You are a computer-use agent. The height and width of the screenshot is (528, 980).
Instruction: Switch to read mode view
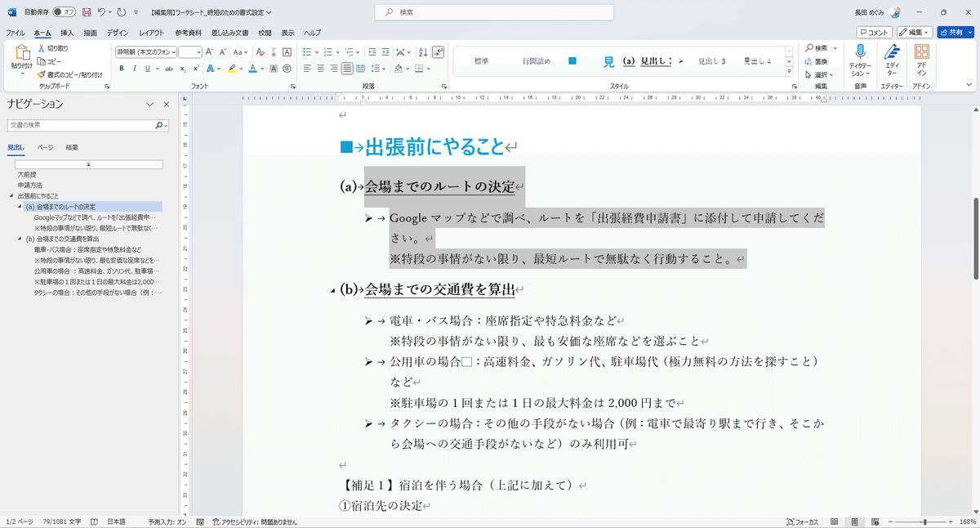[835, 521]
